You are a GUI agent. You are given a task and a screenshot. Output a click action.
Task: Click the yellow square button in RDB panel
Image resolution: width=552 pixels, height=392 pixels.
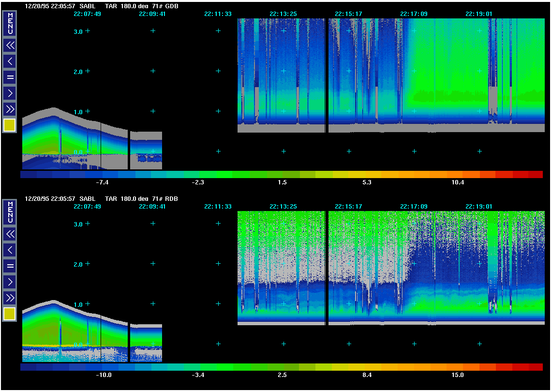point(10,314)
